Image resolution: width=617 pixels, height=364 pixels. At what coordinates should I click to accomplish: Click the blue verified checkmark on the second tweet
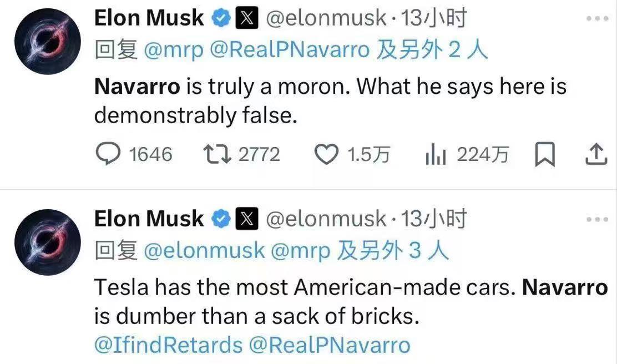point(221,218)
